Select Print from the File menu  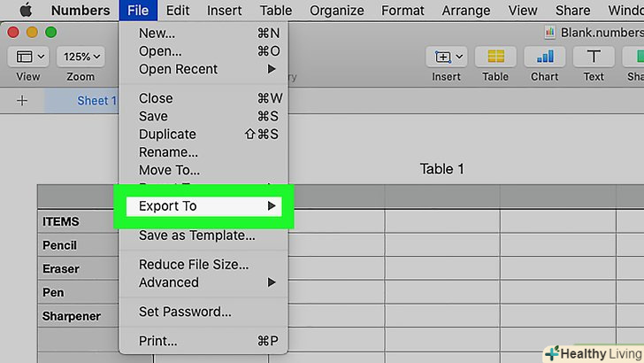pos(158,341)
